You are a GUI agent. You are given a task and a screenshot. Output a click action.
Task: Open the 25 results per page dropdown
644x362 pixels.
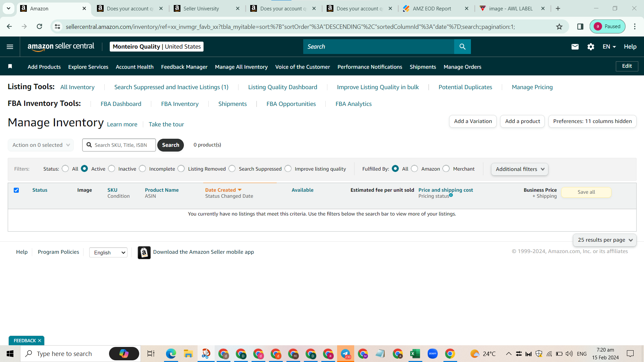click(x=604, y=240)
